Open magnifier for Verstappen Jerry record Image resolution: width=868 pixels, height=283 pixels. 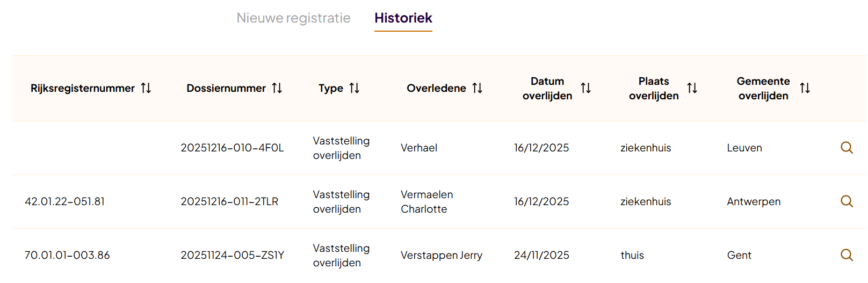(847, 255)
